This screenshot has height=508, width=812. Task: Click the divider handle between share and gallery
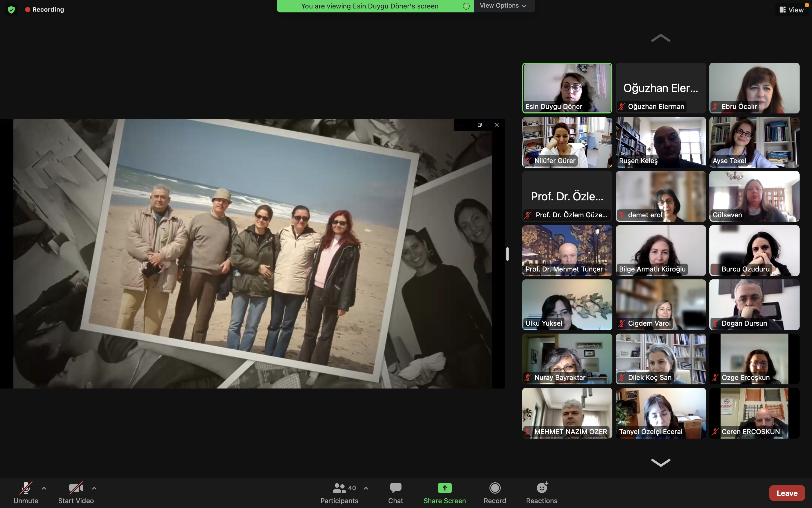pyautogui.click(x=507, y=254)
